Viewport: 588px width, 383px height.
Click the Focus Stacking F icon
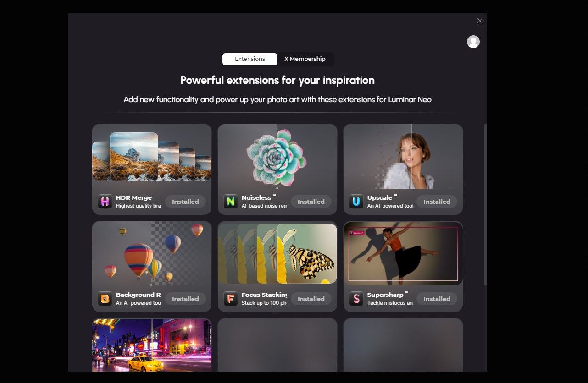(x=231, y=299)
